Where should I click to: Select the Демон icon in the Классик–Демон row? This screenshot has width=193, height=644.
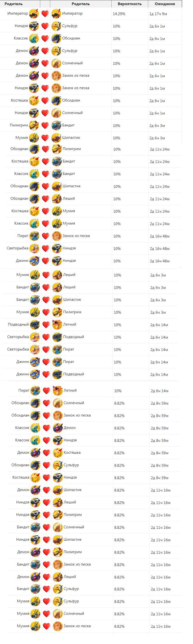coord(58,428)
